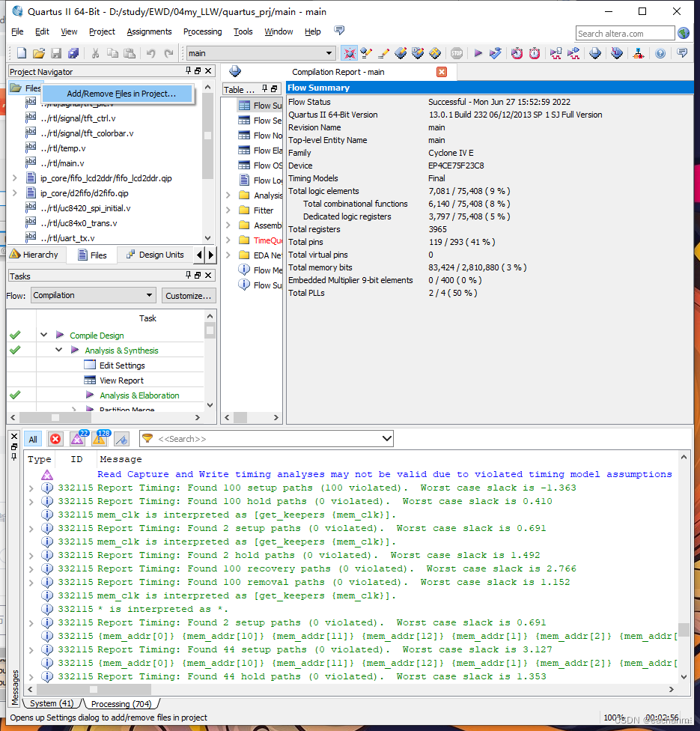The image size is (700, 731).
Task: Open the Flow dropdown showing Compilation
Action: 93,294
